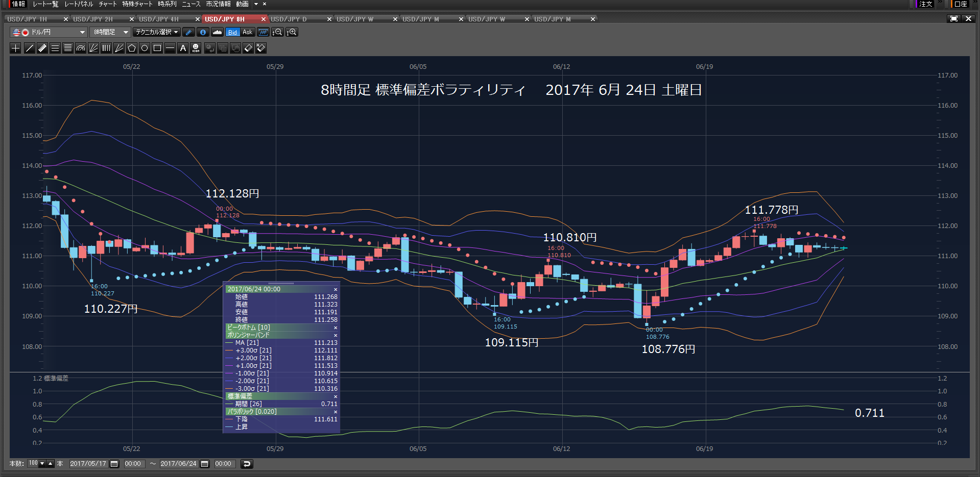The width and height of the screenshot is (980, 477).
Task: Click the blue information icon
Action: [x=203, y=32]
